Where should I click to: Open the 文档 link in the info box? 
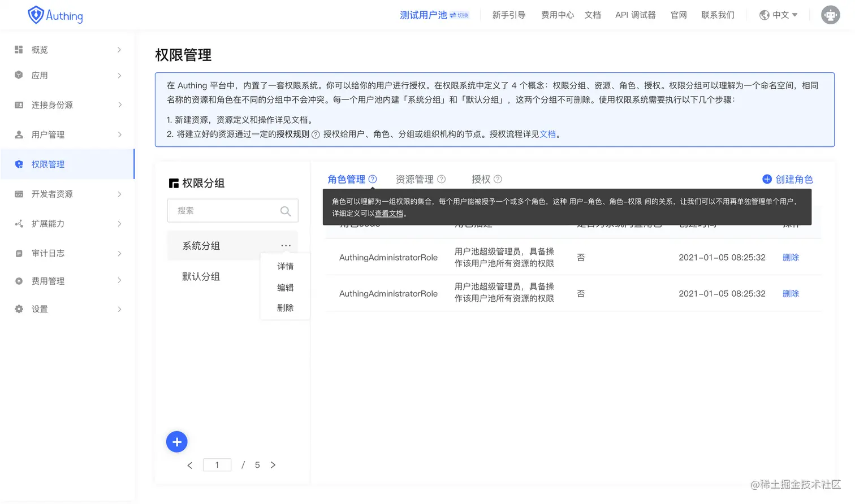tap(547, 134)
